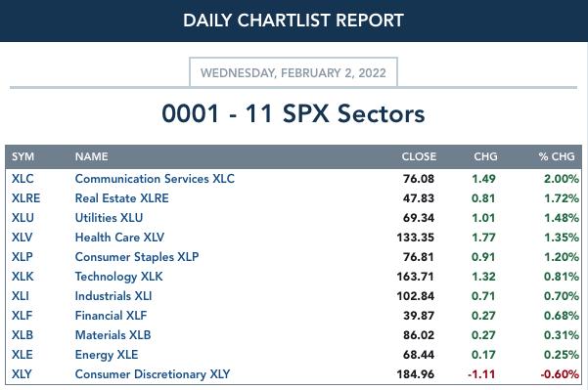Click the XLRE symbol

(25, 198)
